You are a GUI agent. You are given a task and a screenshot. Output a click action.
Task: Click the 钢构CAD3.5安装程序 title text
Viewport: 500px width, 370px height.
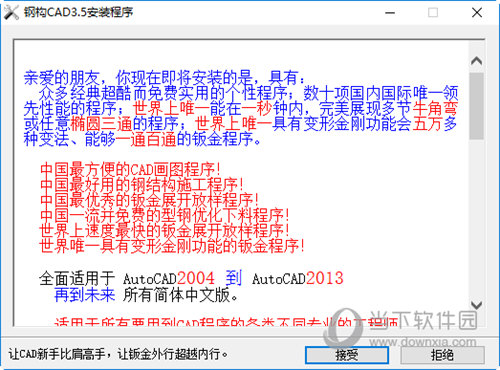(x=78, y=12)
